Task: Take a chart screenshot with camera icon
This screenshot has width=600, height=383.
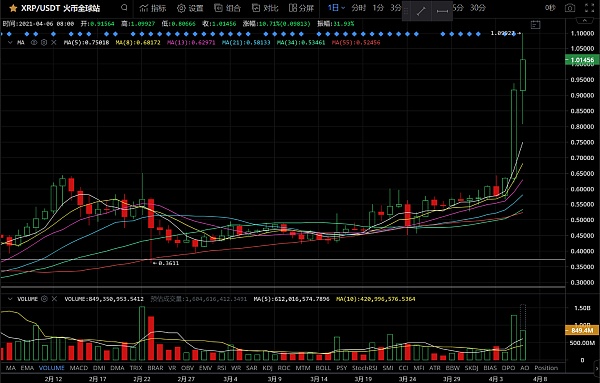Action: coord(570,8)
